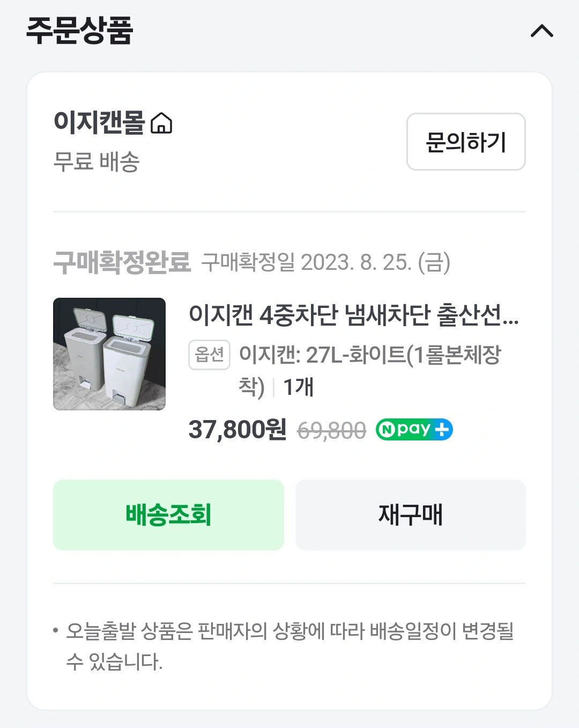Tap the Npay plus badge

click(x=414, y=429)
